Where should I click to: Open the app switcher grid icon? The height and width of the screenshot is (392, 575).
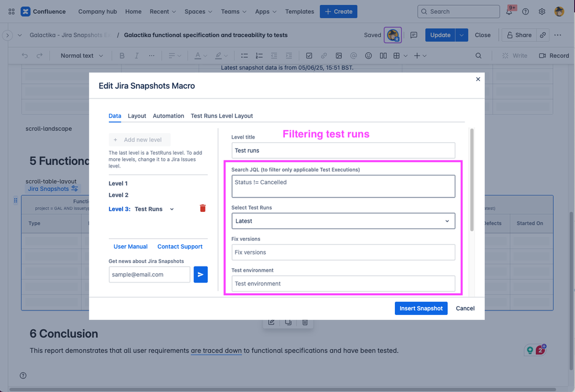[x=12, y=12]
